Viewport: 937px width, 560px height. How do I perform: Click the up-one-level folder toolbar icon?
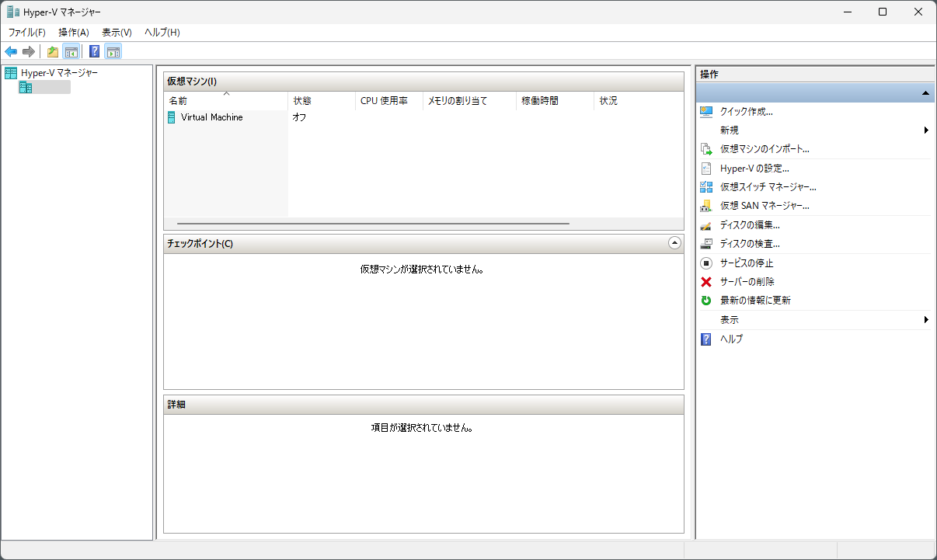[x=53, y=52]
